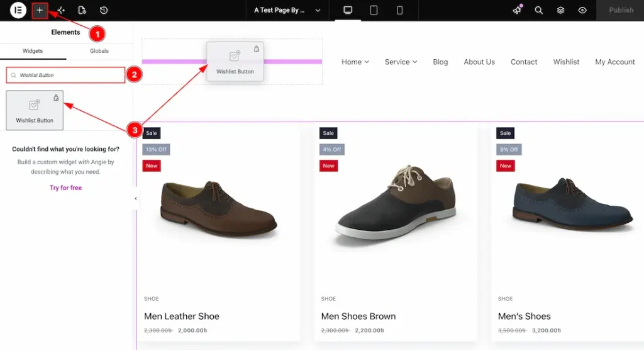Open the About Us menu item
The width and height of the screenshot is (644, 350).
pyautogui.click(x=479, y=62)
